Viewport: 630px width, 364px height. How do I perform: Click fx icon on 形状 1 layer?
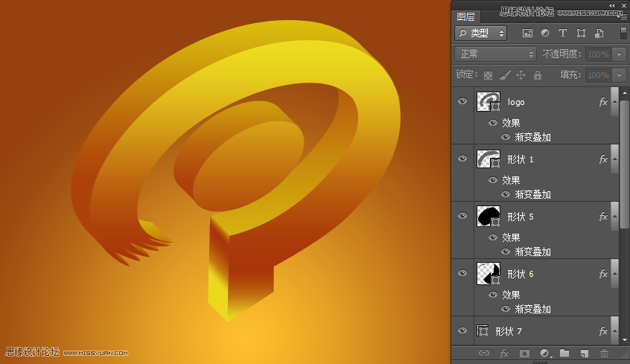point(602,159)
